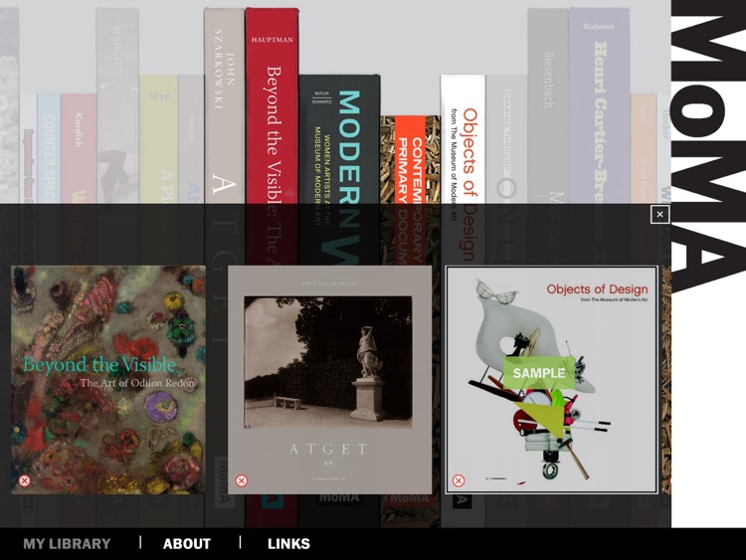
Task: Open the Atget book cover
Action: 329,380
